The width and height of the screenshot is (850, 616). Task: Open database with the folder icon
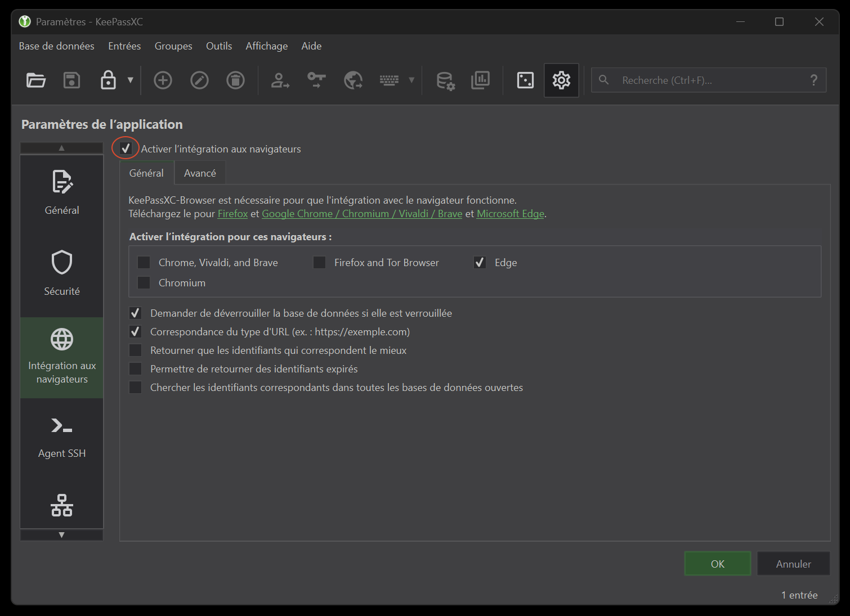point(36,80)
